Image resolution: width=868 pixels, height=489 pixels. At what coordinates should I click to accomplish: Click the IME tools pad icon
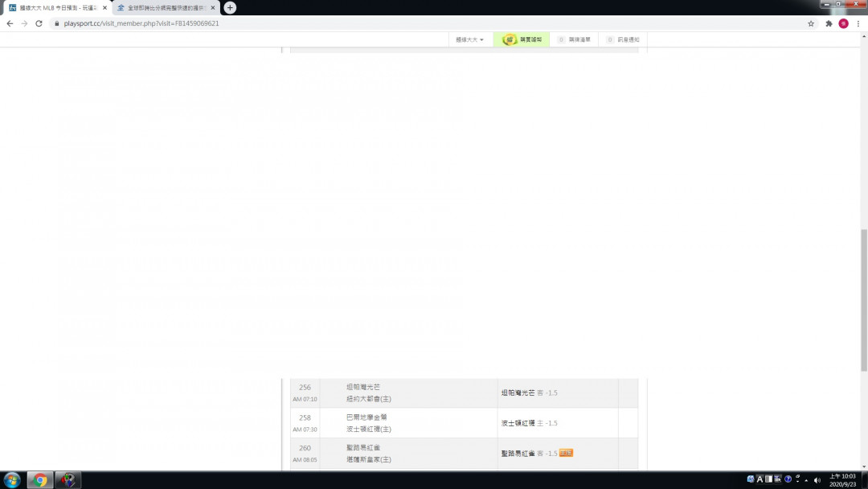[x=778, y=479]
